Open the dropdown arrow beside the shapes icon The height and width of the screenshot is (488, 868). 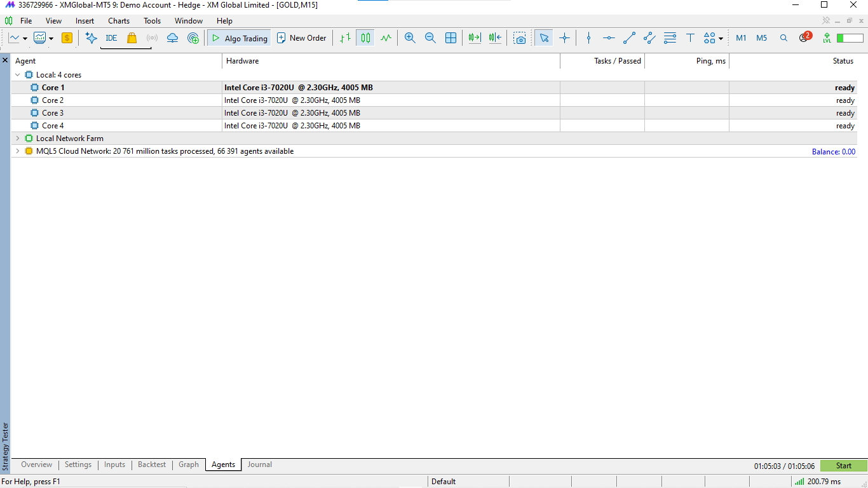721,38
